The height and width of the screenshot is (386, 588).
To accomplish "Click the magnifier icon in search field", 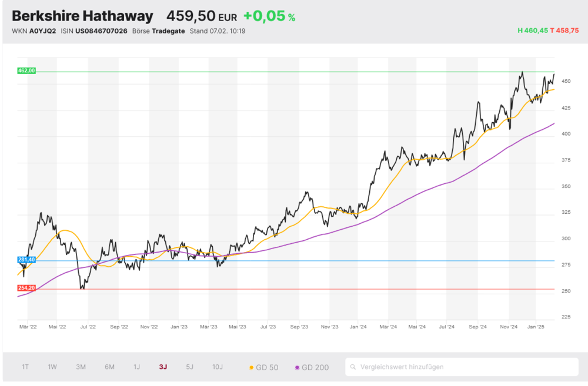I will (x=353, y=367).
